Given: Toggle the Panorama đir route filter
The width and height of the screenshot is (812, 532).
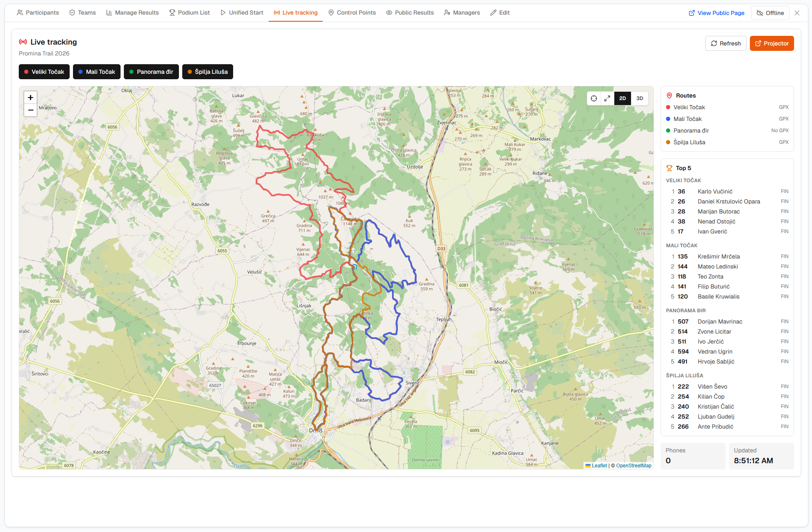Looking at the screenshot, I should tap(151, 72).
